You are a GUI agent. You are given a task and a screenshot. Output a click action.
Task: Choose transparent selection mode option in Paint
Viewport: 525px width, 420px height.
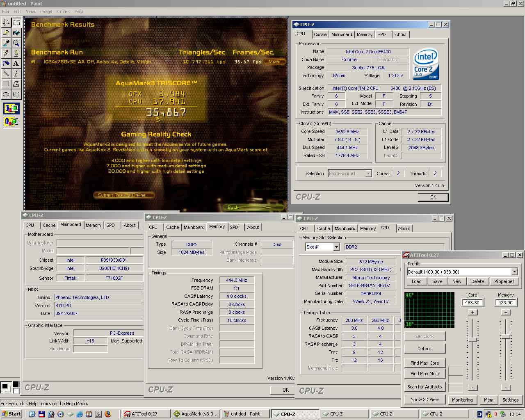coord(11,121)
